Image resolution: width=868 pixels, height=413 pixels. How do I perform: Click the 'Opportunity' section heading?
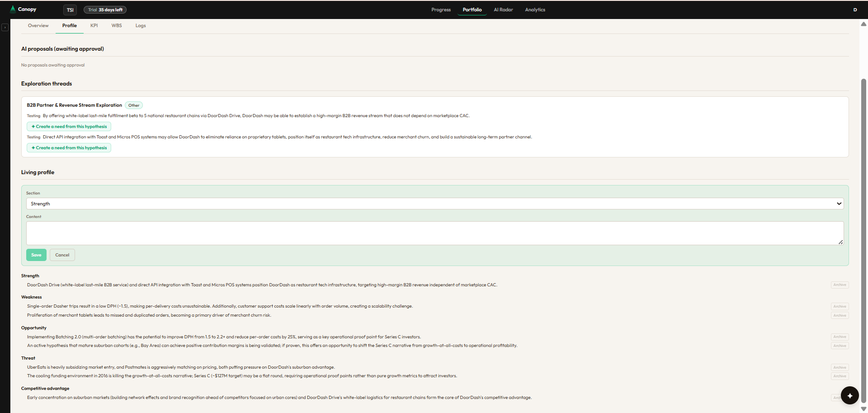click(34, 328)
